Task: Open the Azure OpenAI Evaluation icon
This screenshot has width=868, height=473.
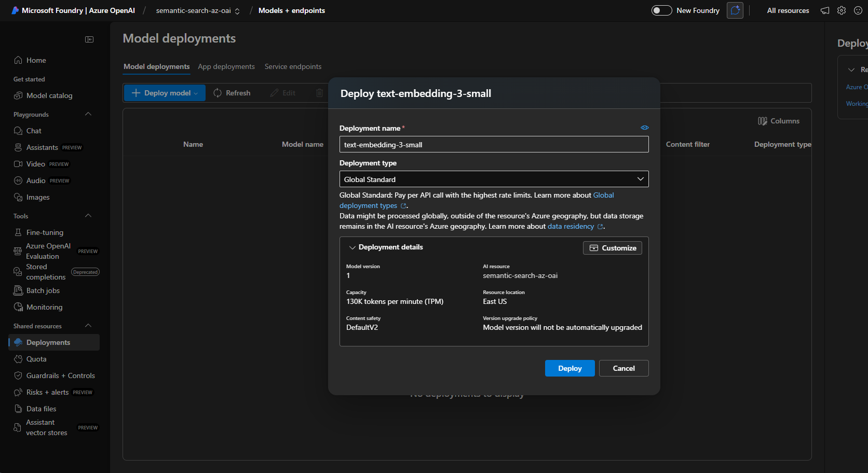Action: pyautogui.click(x=18, y=251)
